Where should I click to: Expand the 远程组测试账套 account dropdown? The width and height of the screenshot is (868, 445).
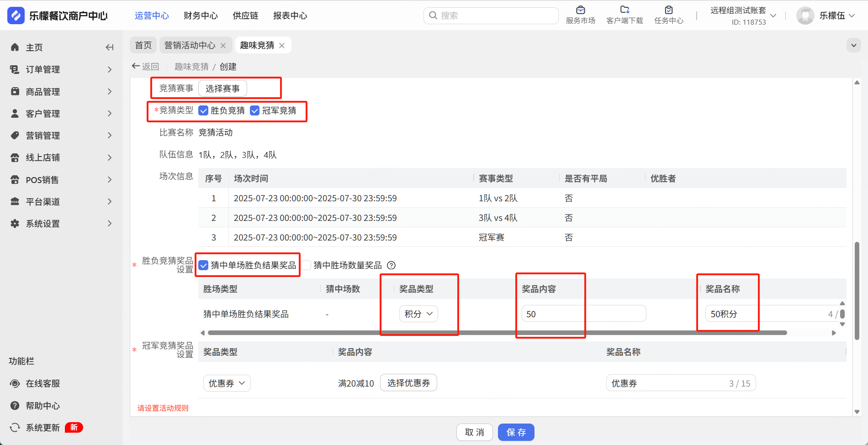[x=773, y=16]
